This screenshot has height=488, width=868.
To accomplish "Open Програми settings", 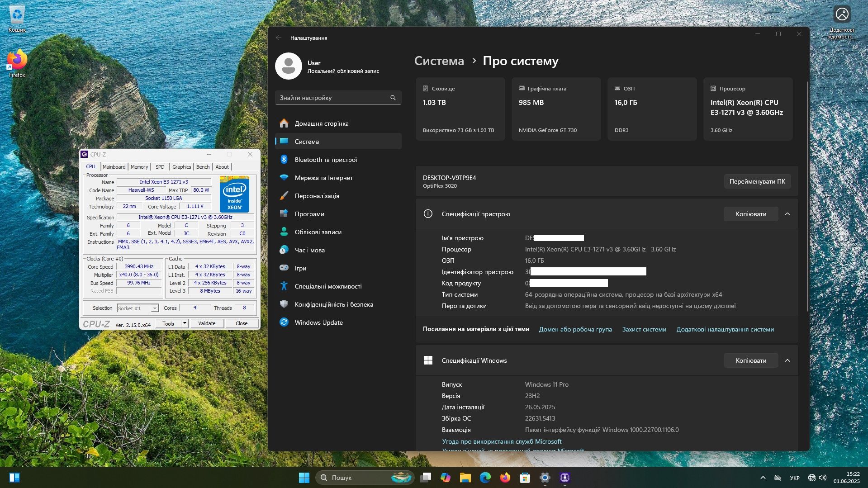I will (x=338, y=214).
